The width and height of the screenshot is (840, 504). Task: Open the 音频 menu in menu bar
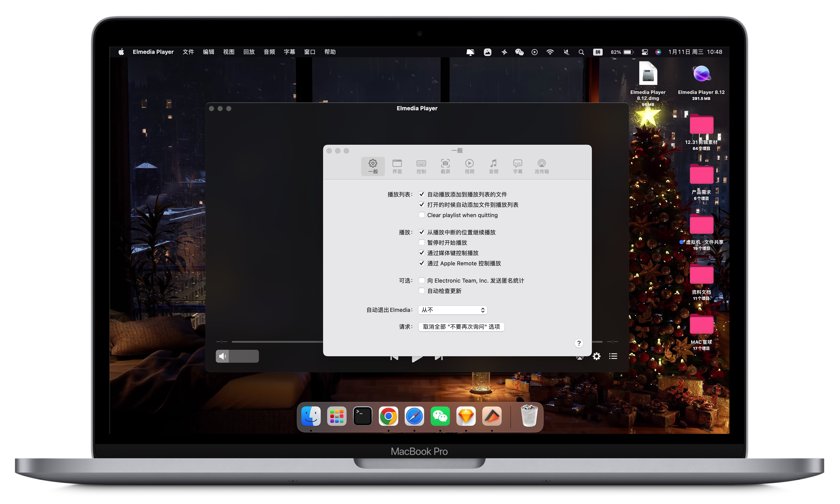(x=269, y=52)
